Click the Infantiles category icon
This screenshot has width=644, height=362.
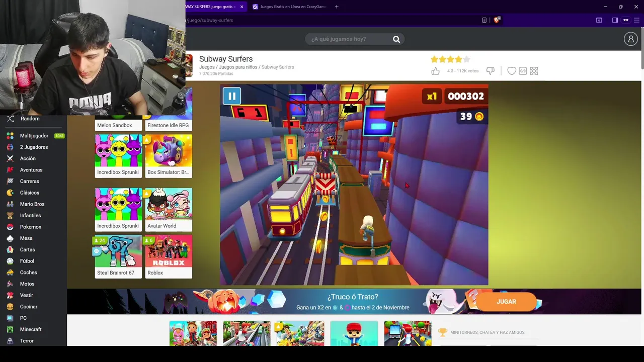coord(10,216)
